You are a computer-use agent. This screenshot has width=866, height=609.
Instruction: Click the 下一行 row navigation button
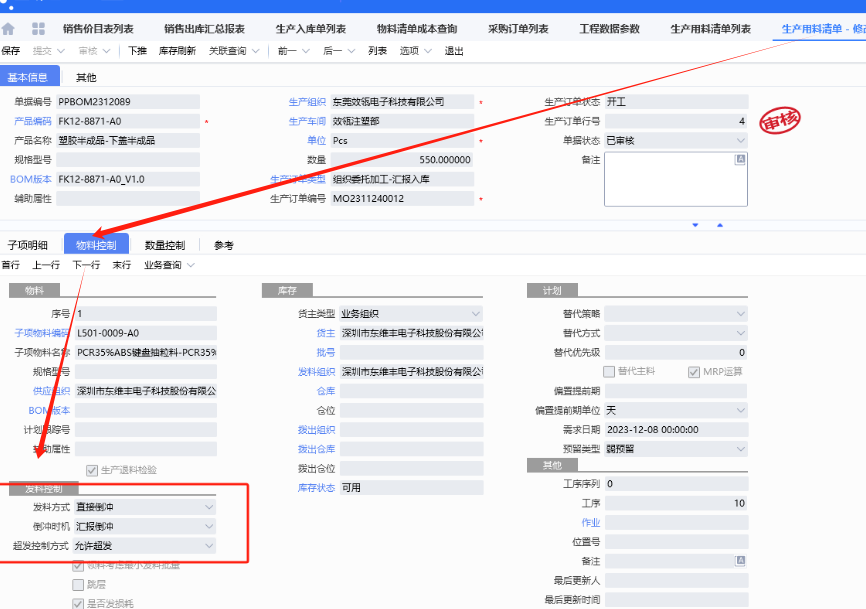(x=86, y=265)
